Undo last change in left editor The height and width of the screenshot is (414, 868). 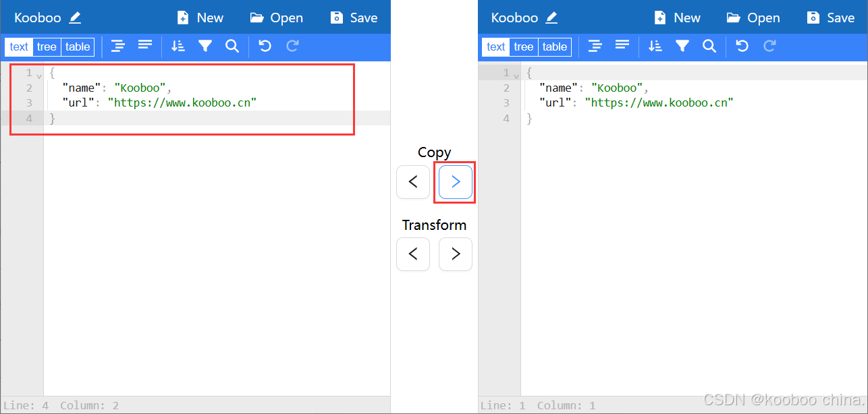pyautogui.click(x=265, y=46)
